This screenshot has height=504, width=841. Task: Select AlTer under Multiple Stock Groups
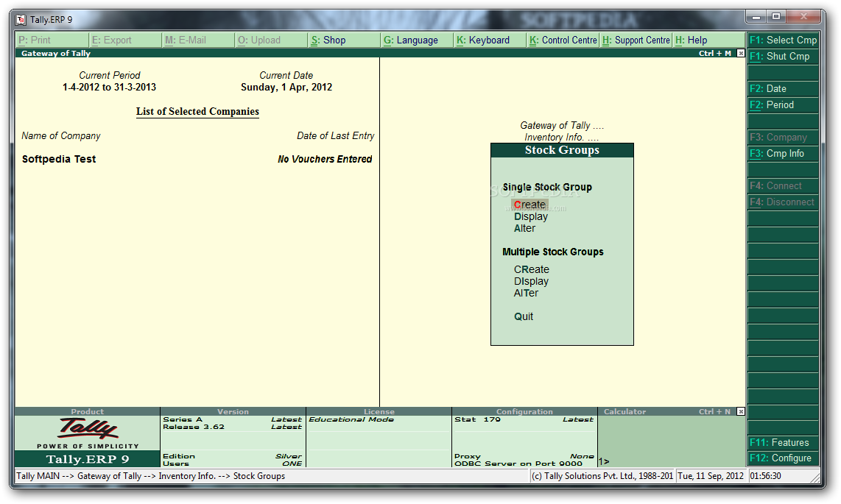point(526,294)
